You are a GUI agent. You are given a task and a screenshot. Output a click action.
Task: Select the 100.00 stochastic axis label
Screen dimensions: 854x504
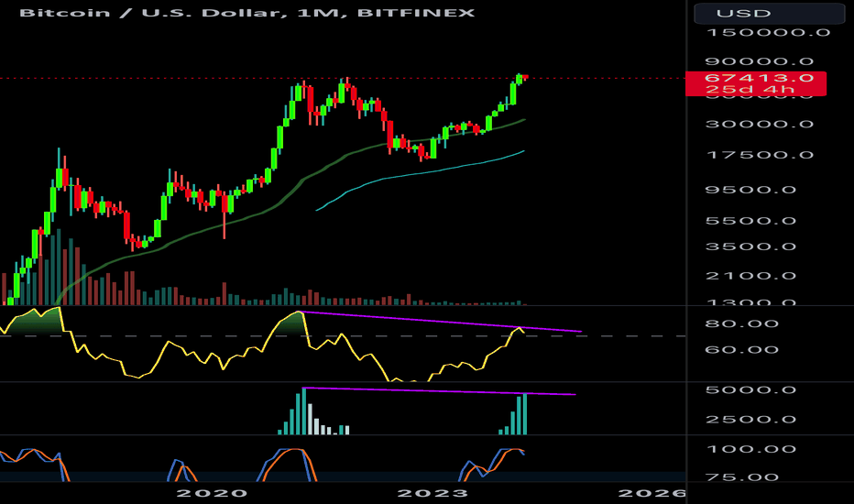click(751, 450)
